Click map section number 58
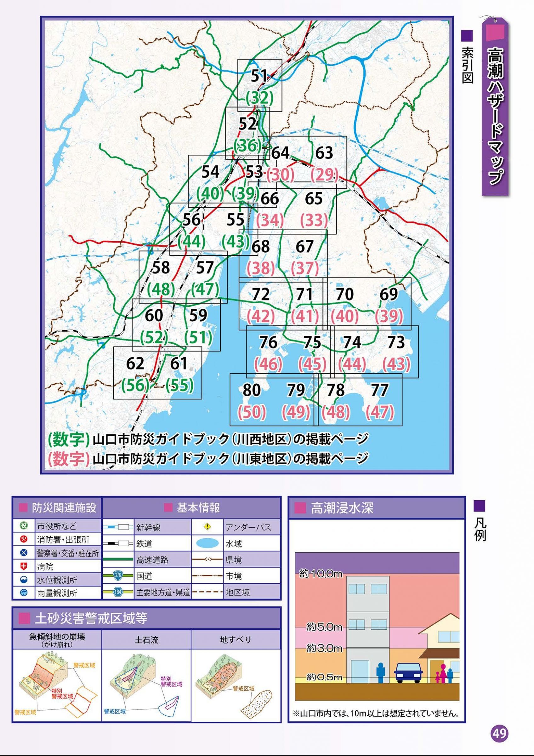The image size is (534, 756). (x=161, y=267)
